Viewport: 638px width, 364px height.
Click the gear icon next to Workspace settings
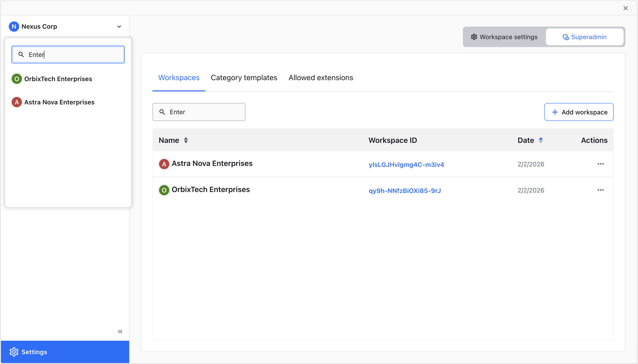point(474,37)
